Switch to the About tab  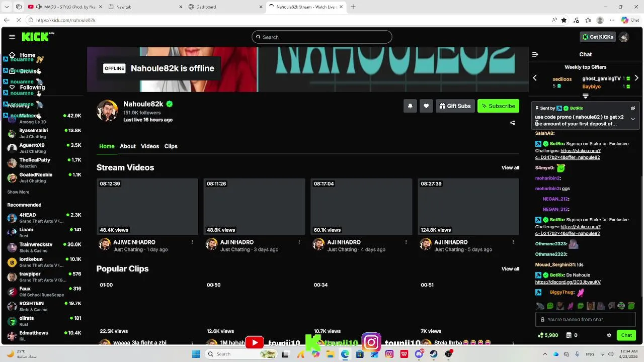point(128,146)
